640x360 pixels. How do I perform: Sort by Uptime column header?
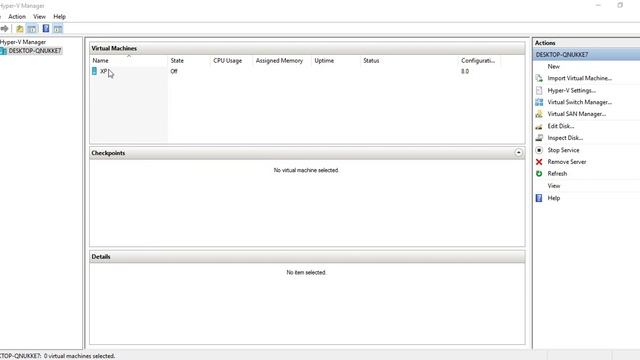[324, 60]
